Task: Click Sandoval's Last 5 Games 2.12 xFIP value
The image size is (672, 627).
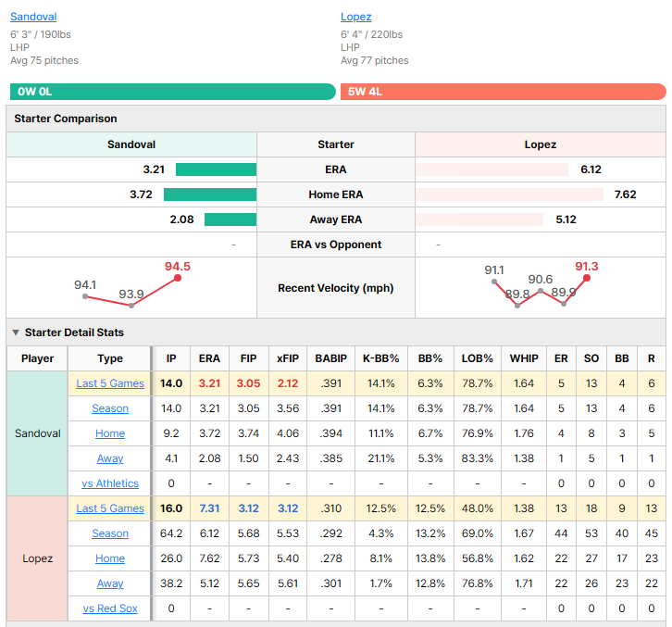Action: click(x=288, y=383)
